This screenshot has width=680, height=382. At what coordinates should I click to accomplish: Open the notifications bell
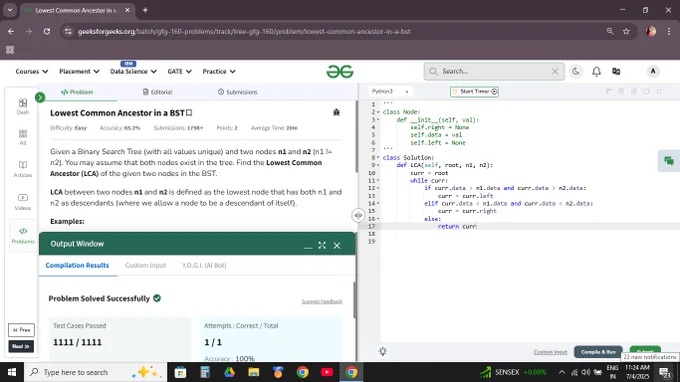pos(596,72)
